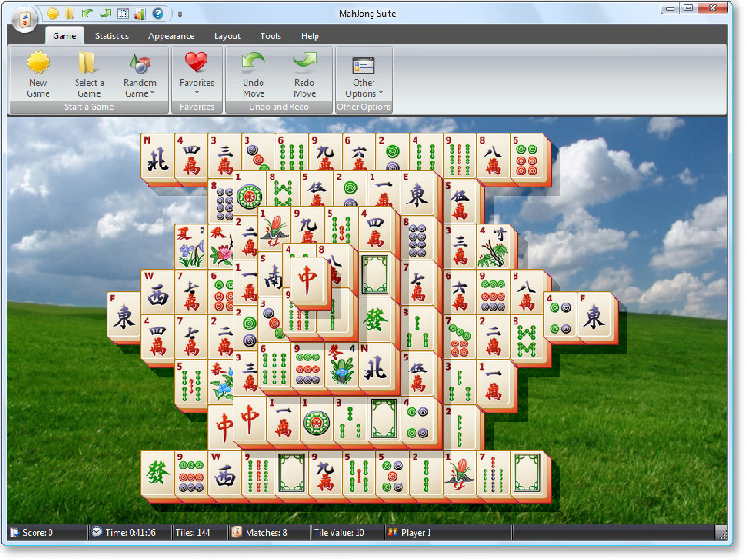Click the 'Start a Game' group label
The image size is (747, 560).
click(89, 107)
